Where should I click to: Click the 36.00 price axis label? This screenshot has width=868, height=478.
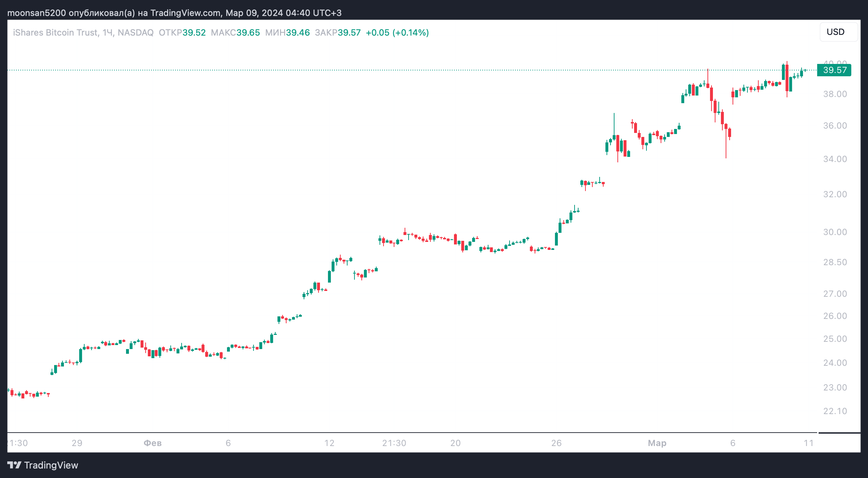[835, 126]
